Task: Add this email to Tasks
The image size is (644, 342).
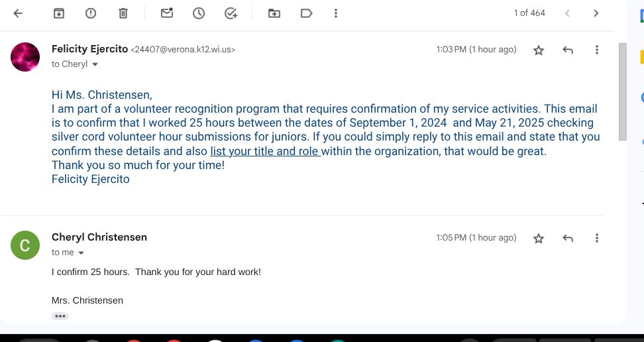Action: [x=231, y=13]
